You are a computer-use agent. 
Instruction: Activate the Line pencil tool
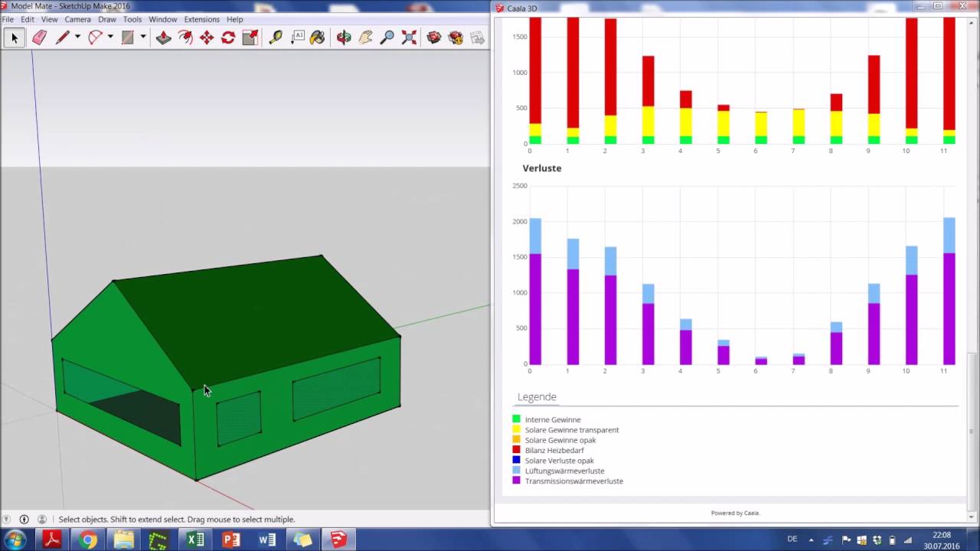point(63,37)
